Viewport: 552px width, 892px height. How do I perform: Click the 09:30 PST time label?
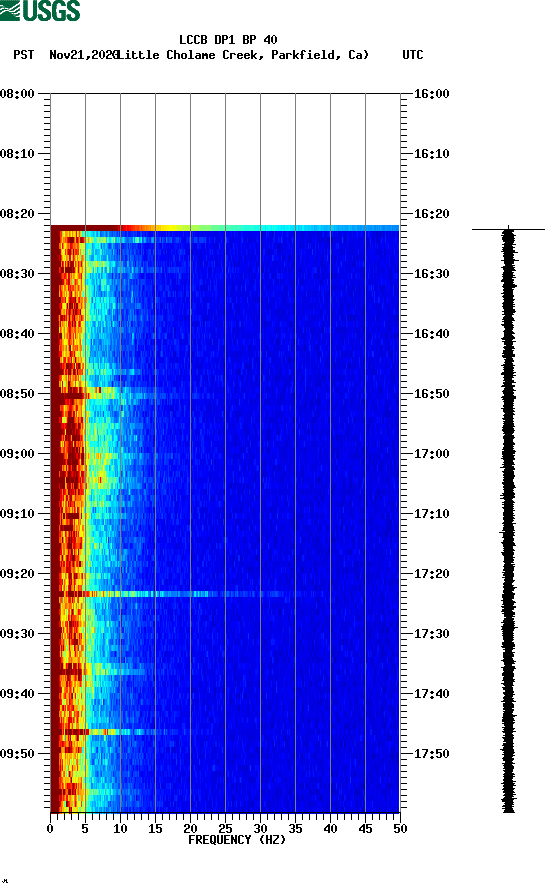(18, 634)
